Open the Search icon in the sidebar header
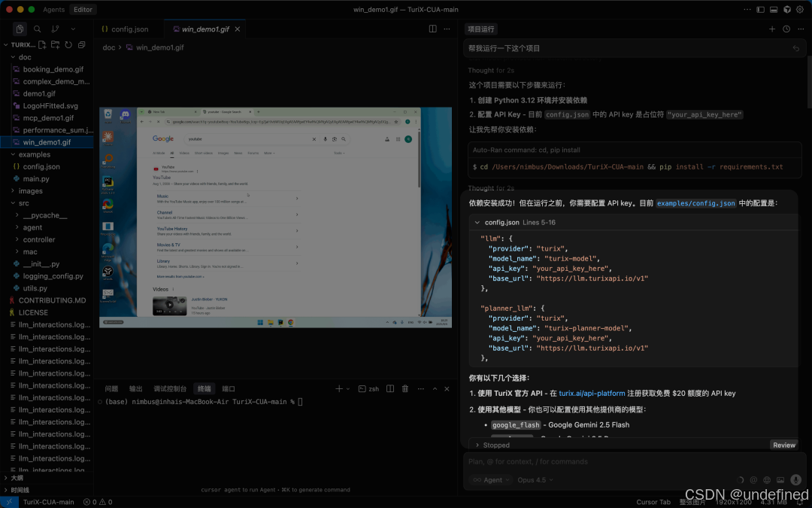812x508 pixels. (x=37, y=29)
